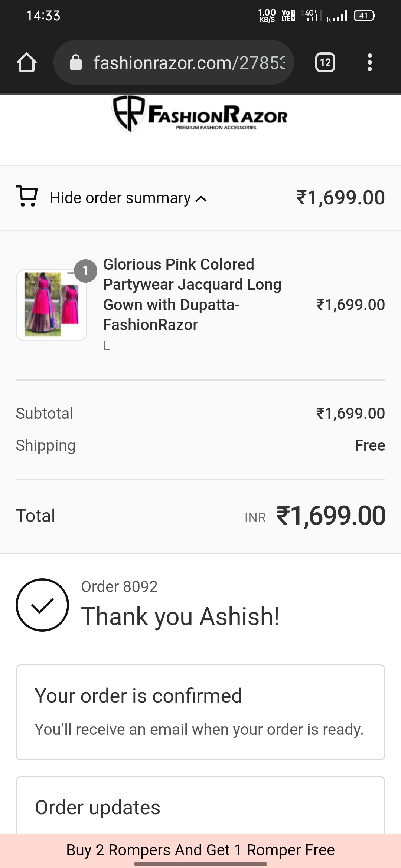Image resolution: width=401 pixels, height=868 pixels.
Task: Tap the quantity badge on product image
Action: click(85, 271)
